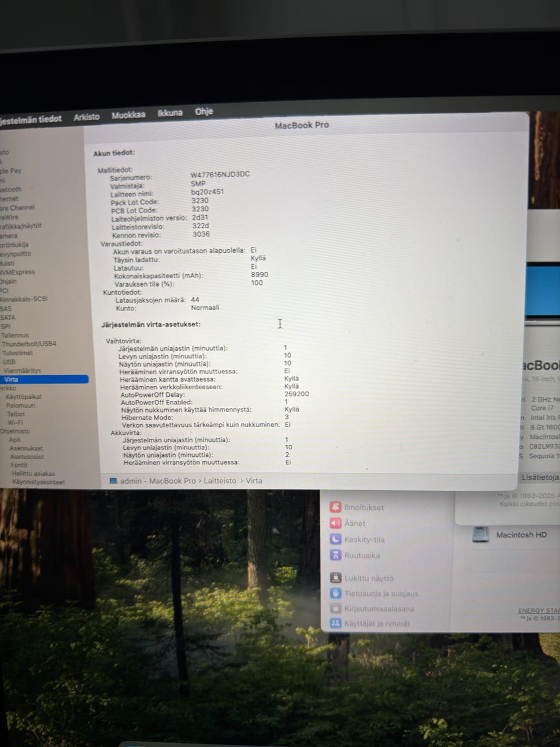
Task: Select SPI in the sidebar
Action: click(x=5, y=327)
